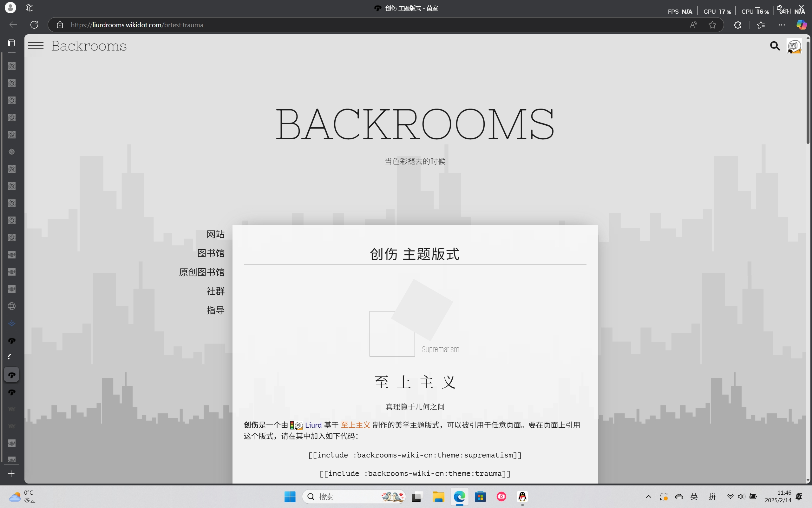Open the Wi-Fi network tray icon
The width and height of the screenshot is (812, 508).
pyautogui.click(x=730, y=497)
